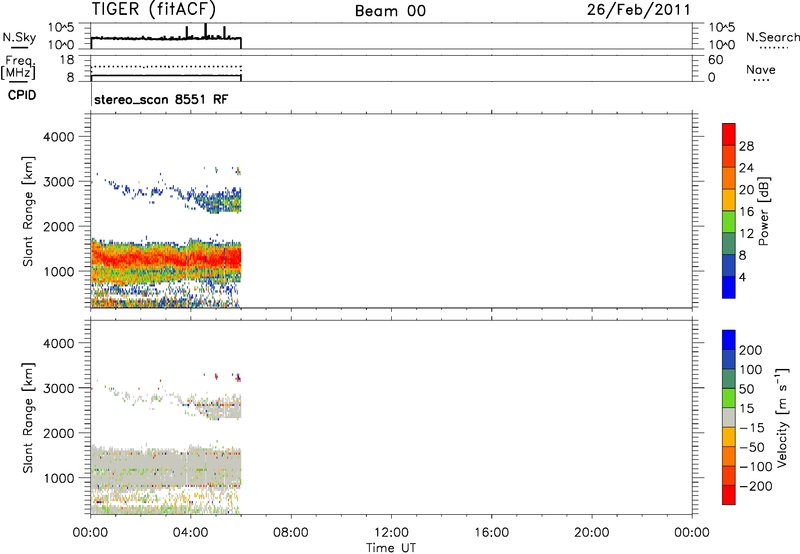Click the 'TIGER (fitACF)' plot title
This screenshot has height=554, width=800.
pos(154,9)
